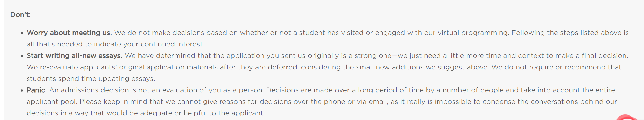The height and width of the screenshot is (120, 644).
Task: Click the bullet point before "Start writing all-new essays"
Action: (x=22, y=56)
